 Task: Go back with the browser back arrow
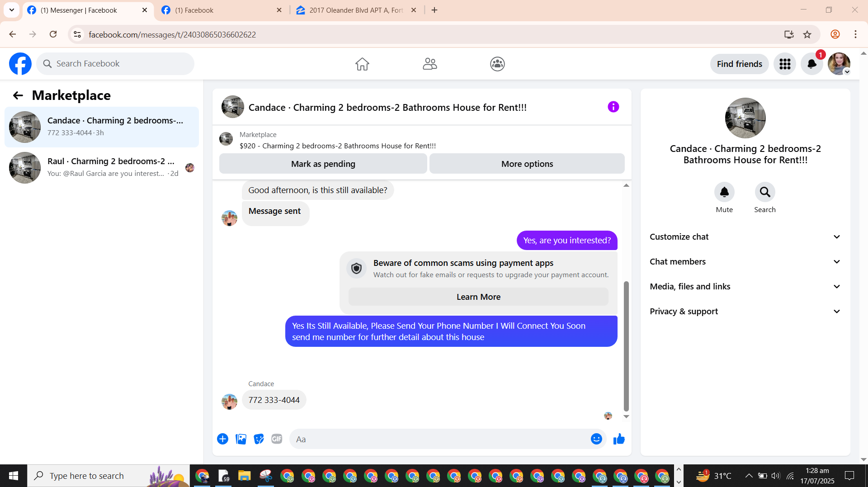13,34
